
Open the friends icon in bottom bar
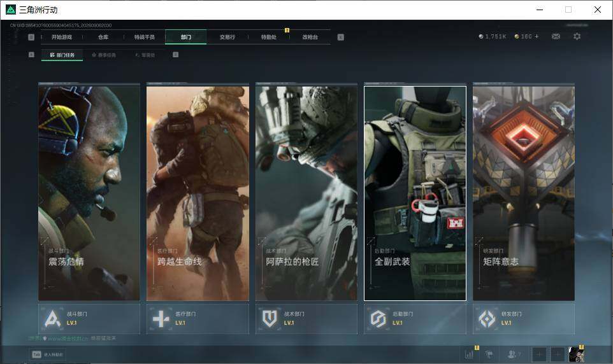512,354
